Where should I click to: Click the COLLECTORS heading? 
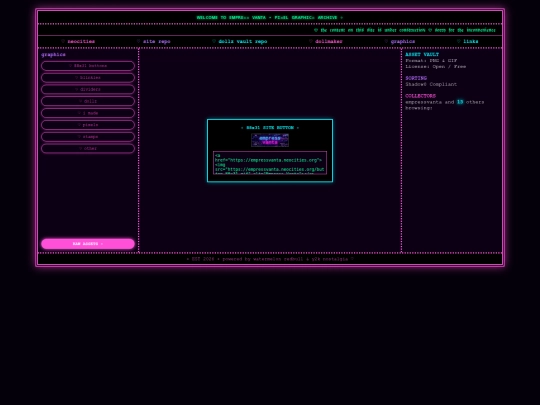420,96
